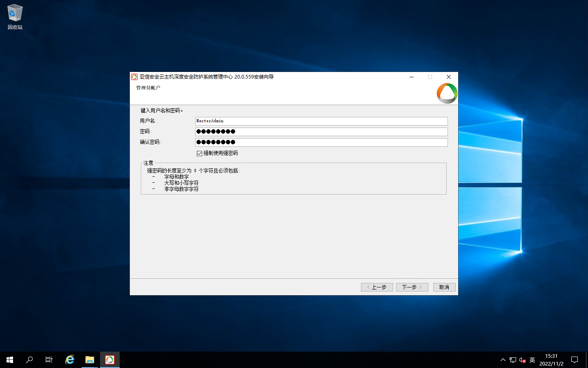The height and width of the screenshot is (368, 588).
Task: Uncheck the 强制使用强密码 checkbox
Action: pyautogui.click(x=200, y=153)
